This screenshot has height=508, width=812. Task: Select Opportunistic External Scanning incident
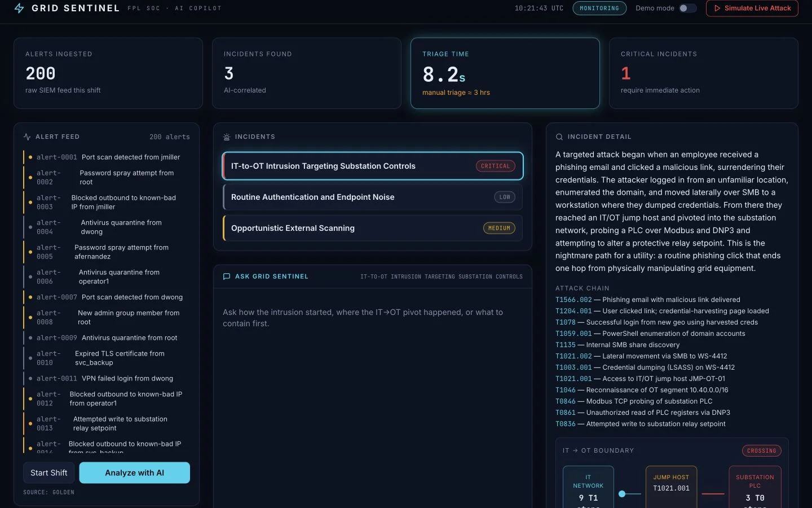point(373,228)
